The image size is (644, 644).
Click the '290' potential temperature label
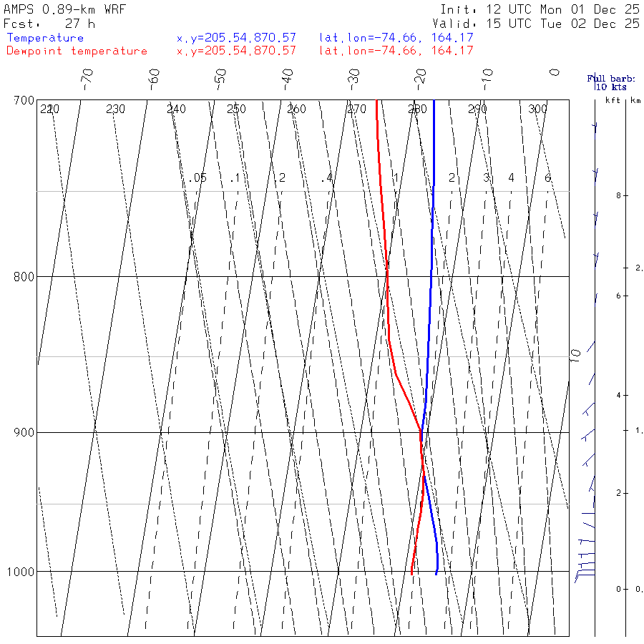478,109
